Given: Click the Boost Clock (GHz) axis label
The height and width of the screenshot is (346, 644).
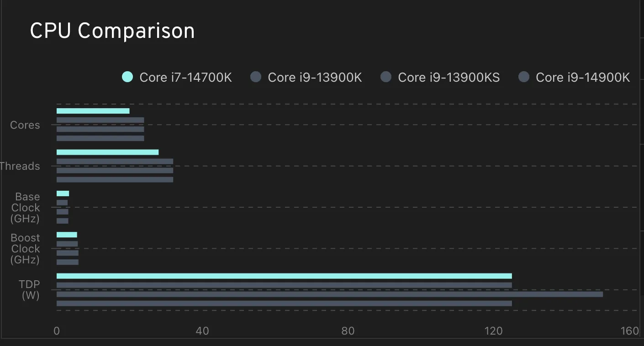Looking at the screenshot, I should [26, 249].
